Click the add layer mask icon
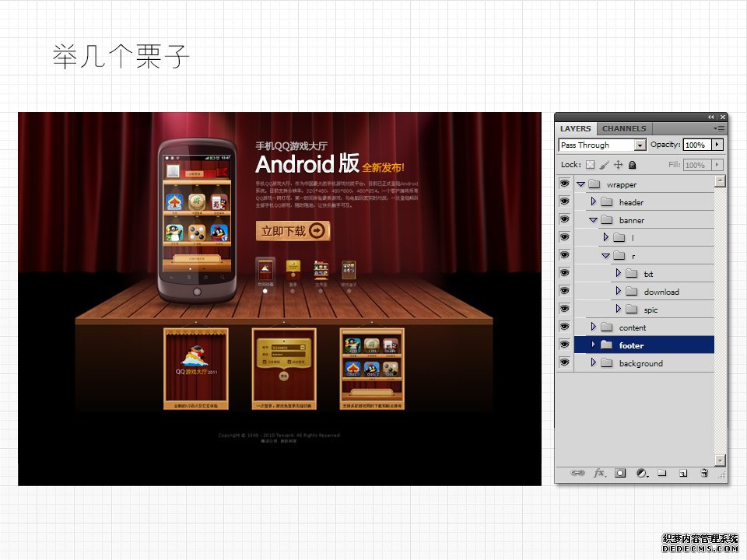The image size is (747, 560). pyautogui.click(x=620, y=473)
